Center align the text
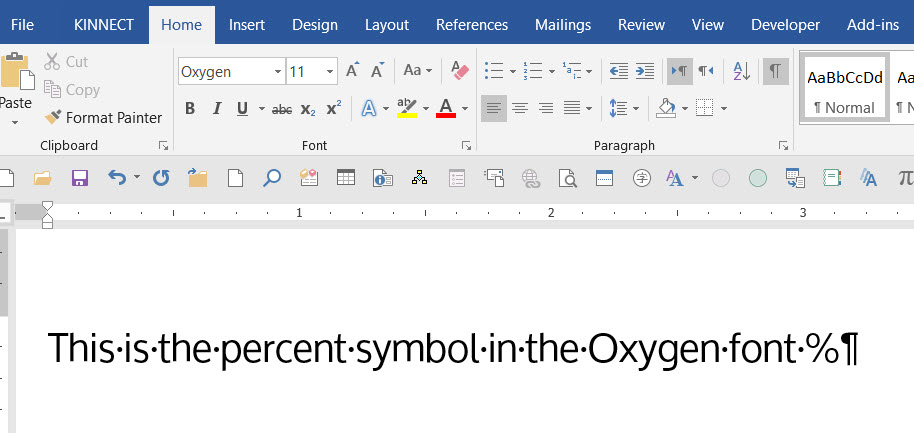Viewport: 914px width, 433px height. (520, 108)
